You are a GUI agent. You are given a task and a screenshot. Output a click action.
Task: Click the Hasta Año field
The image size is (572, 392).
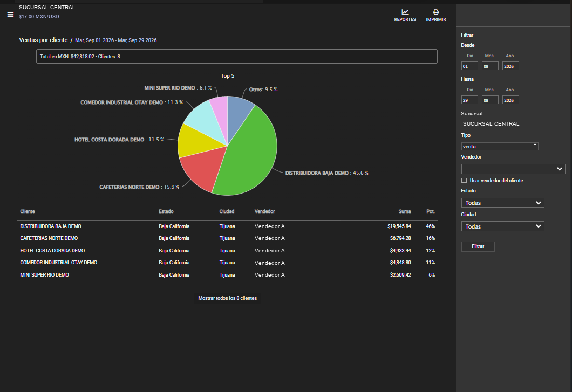pyautogui.click(x=510, y=100)
